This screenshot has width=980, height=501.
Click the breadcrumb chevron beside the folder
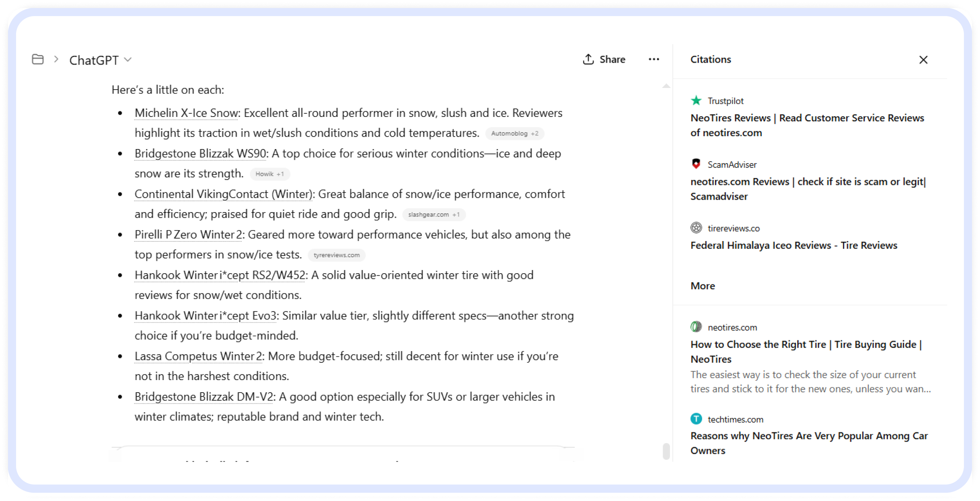56,59
